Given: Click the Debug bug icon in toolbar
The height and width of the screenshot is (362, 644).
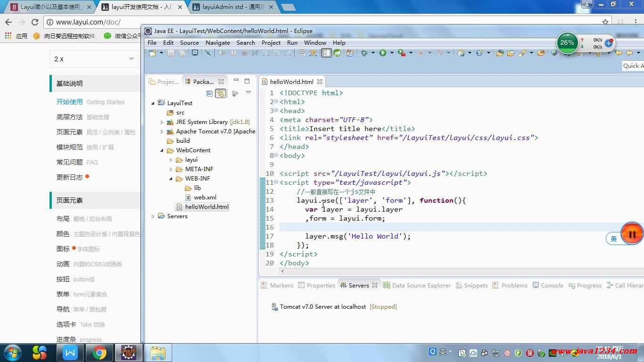Looking at the screenshot, I should [x=363, y=53].
